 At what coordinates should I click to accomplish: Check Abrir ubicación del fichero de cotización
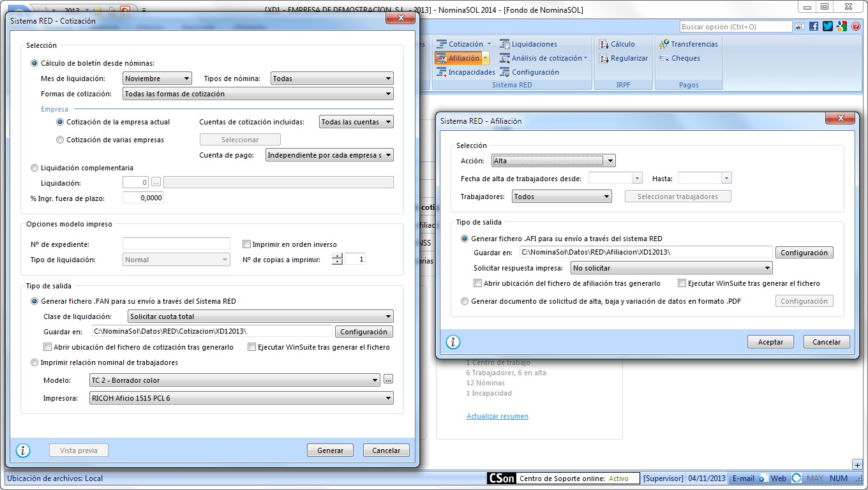click(x=47, y=347)
